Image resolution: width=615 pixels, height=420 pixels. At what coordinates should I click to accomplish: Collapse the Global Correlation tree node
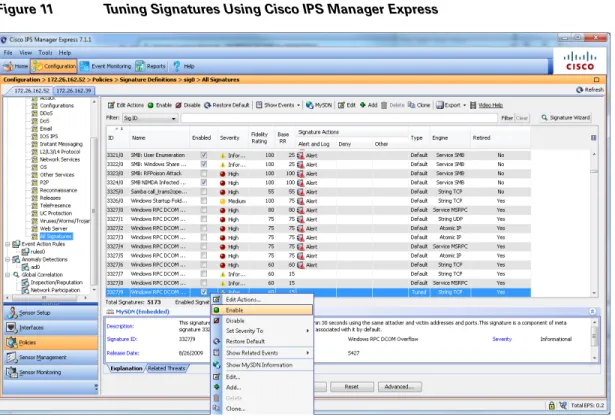7,275
